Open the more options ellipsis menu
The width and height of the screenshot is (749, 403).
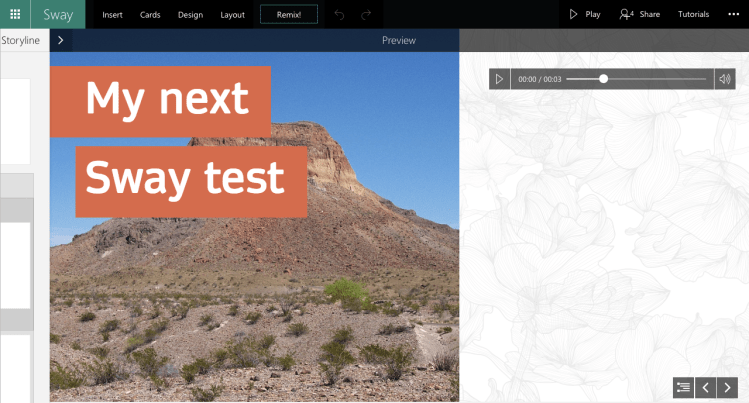(734, 14)
